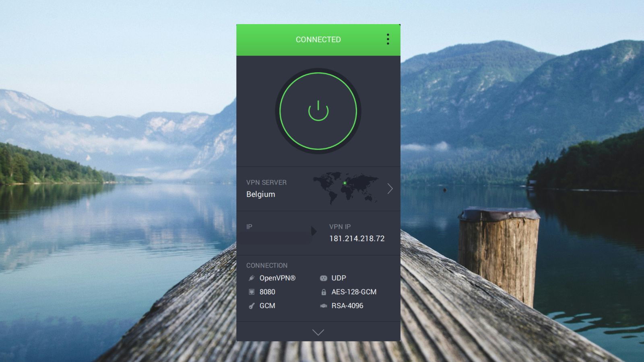Open the region selector dropdown next to Belgium

click(390, 188)
